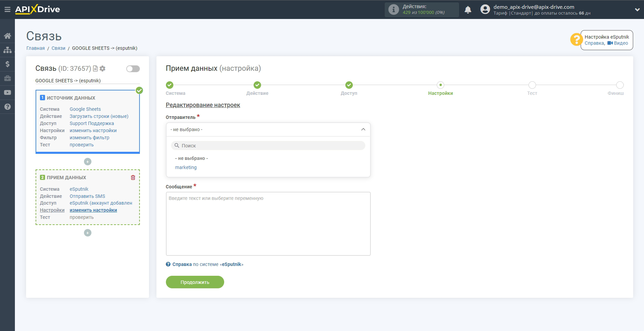Click the Редактирование настроек heading
Image resolution: width=644 pixels, height=331 pixels.
point(203,105)
